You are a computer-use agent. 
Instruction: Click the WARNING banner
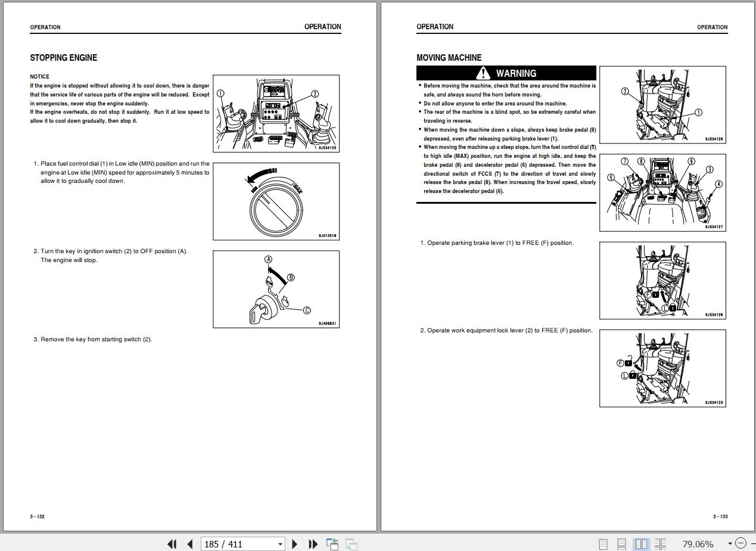(506, 73)
